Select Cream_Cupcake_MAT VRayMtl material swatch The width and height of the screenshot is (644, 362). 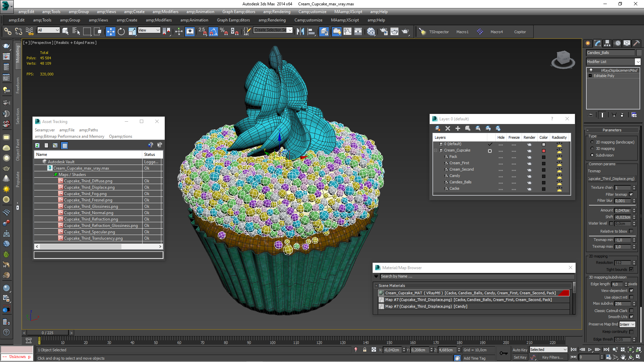(381, 293)
